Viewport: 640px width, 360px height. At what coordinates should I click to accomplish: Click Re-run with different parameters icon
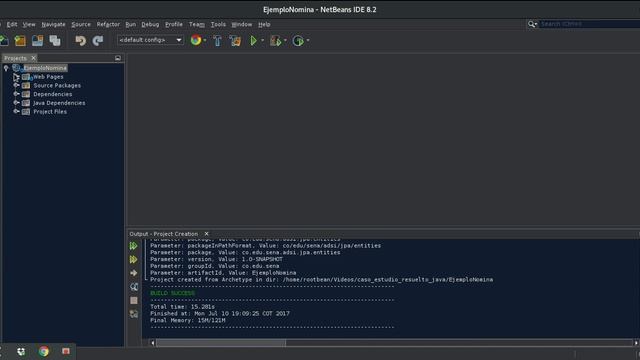click(133, 260)
